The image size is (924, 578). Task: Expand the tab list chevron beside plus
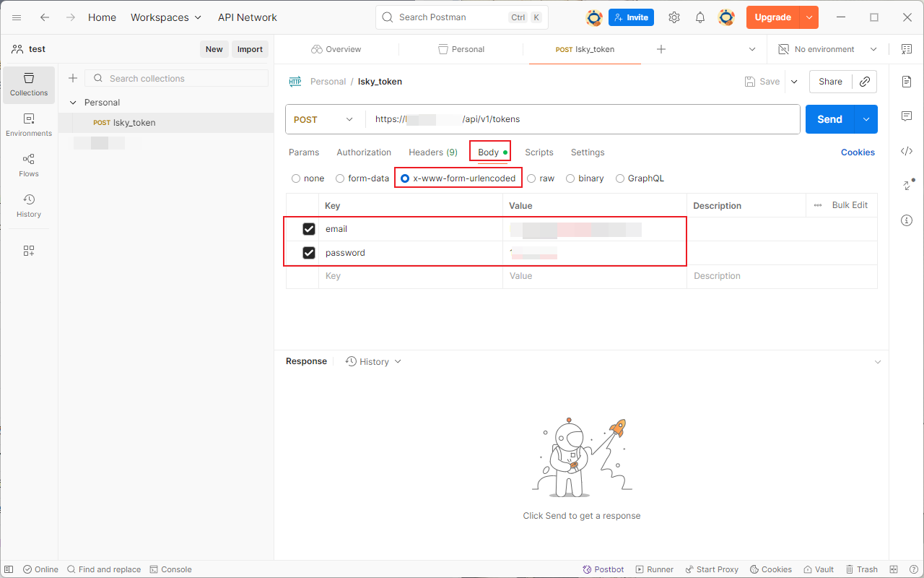[752, 49]
